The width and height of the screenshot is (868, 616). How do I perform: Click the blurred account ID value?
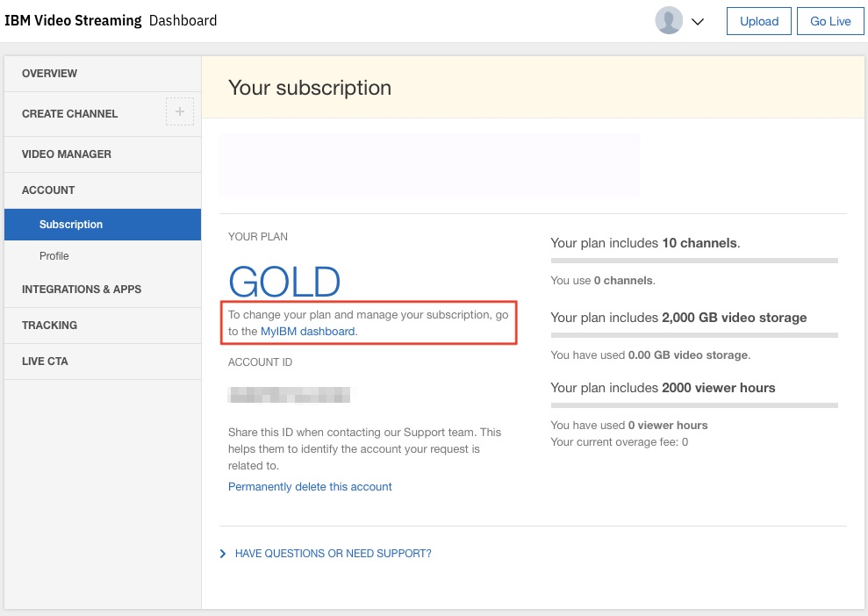pyautogui.click(x=289, y=395)
